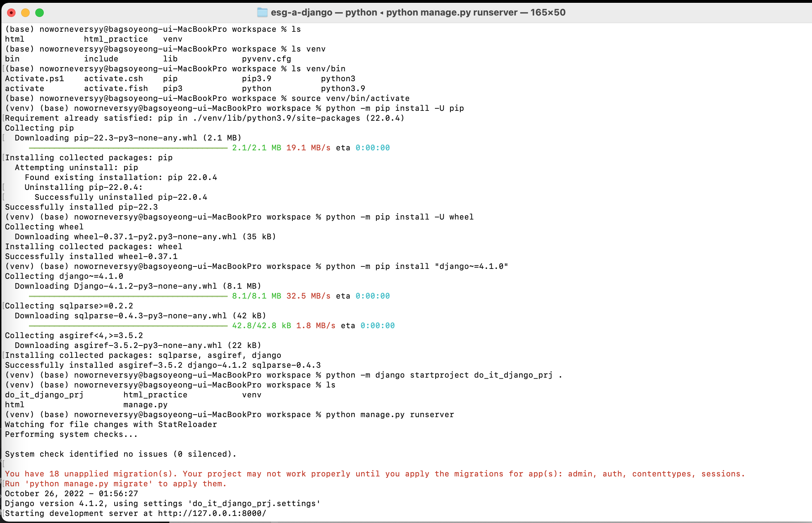The image size is (812, 523).
Task: Click the red text "Run 'python manage.py migrate'"
Action: tap(79, 484)
